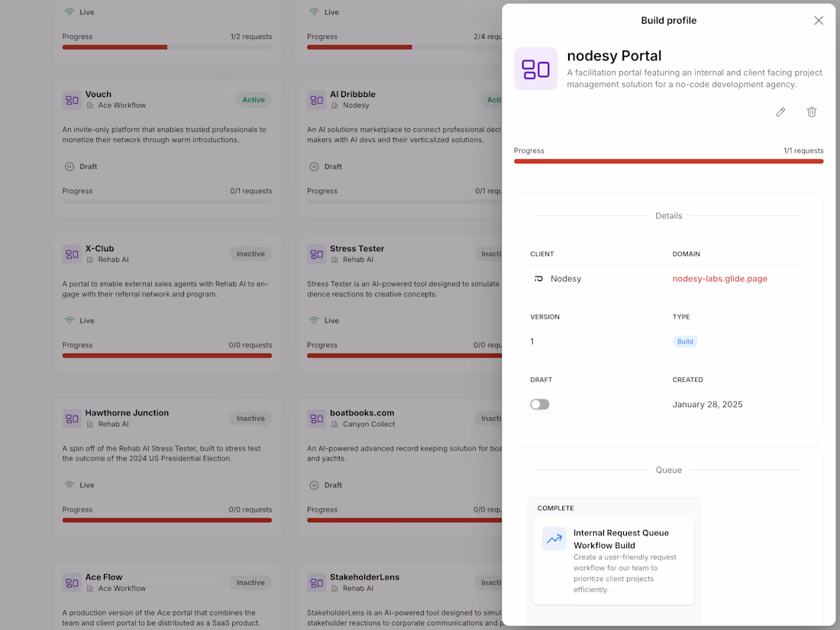
Task: Open the Hawthorne Junction card title
Action: (127, 413)
